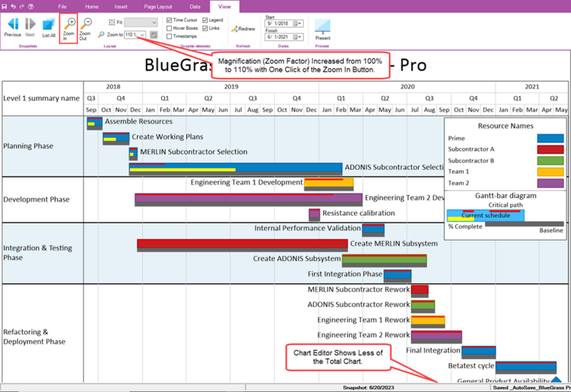Image resolution: width=571 pixels, height=392 pixels.
Task: Click the Redraw pencil icon
Action: click(x=234, y=29)
